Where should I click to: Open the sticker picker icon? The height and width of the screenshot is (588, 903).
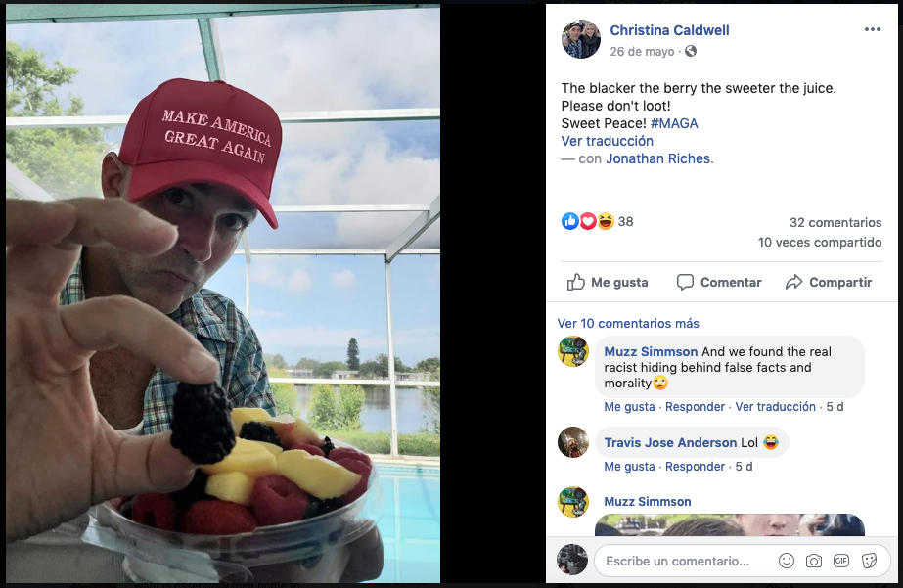click(869, 561)
